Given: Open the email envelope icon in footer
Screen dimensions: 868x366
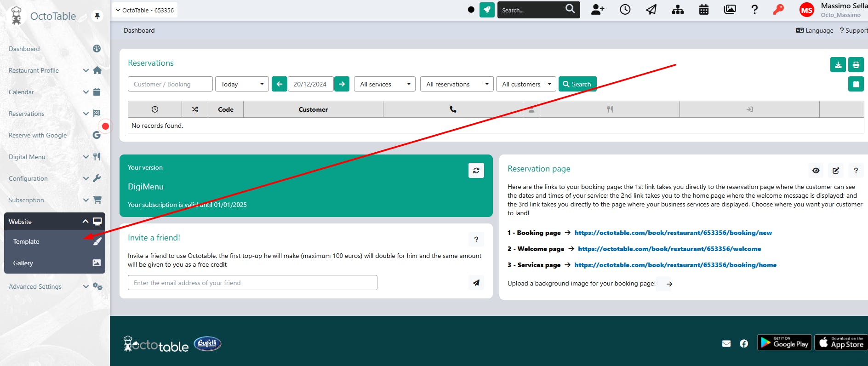Looking at the screenshot, I should click(726, 343).
